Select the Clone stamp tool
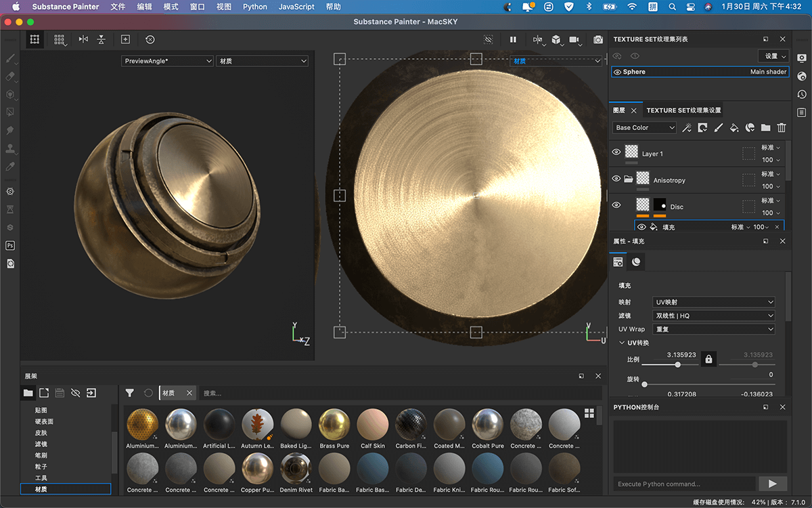 (x=10, y=148)
